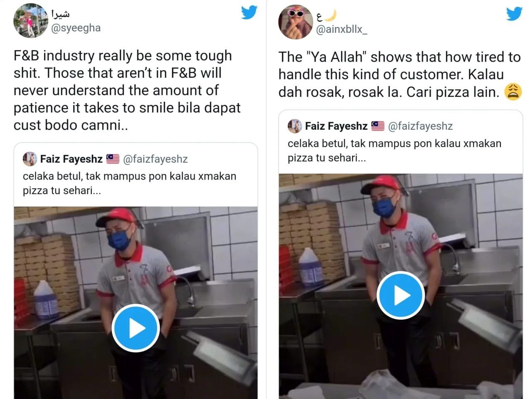Image resolution: width=532 pixels, height=399 pixels.
Task: Click Faiz Fayeshz name under @syeegha's tweet
Action: [x=71, y=159]
